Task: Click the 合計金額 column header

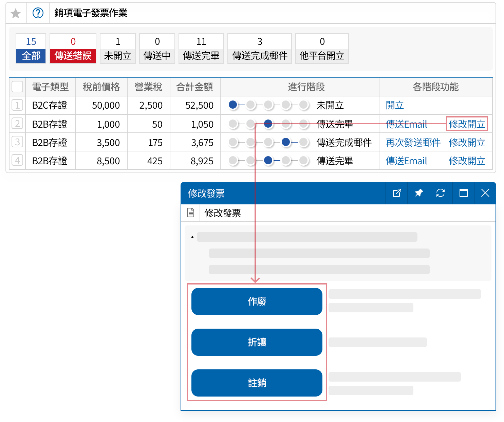Action: pyautogui.click(x=195, y=87)
